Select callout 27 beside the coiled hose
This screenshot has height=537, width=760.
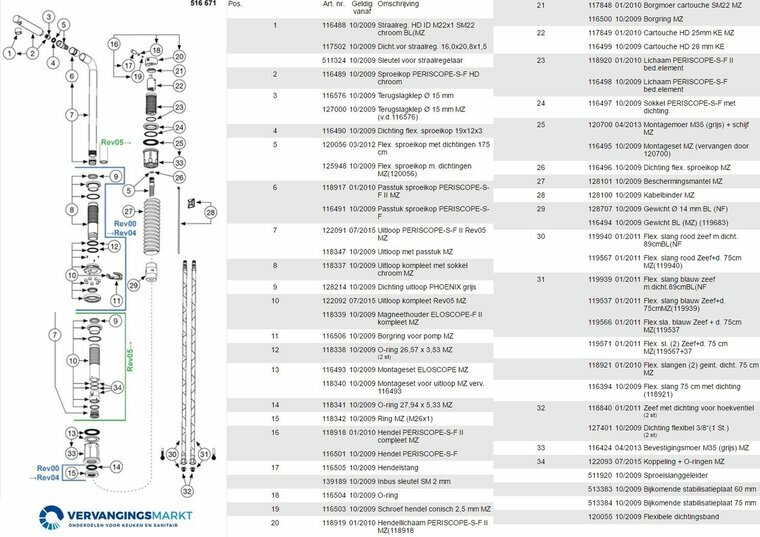point(128,211)
